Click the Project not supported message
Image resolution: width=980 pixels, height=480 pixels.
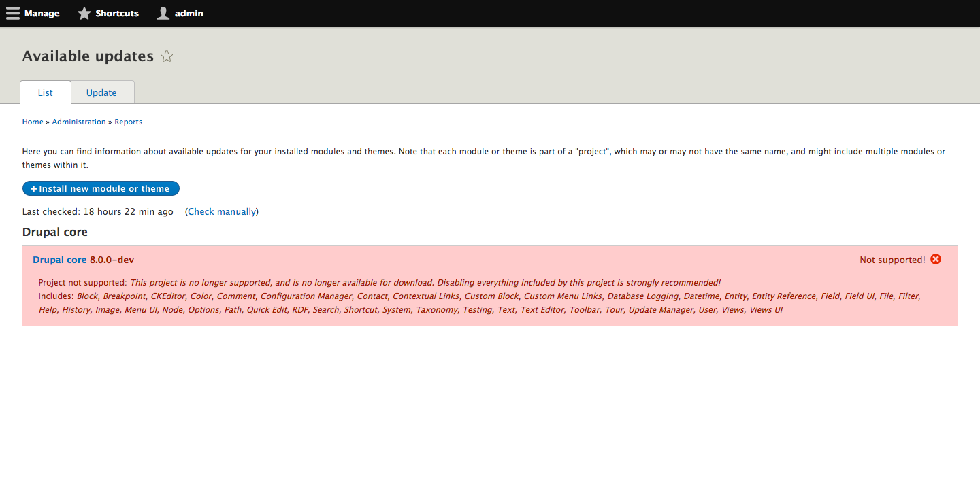click(380, 282)
